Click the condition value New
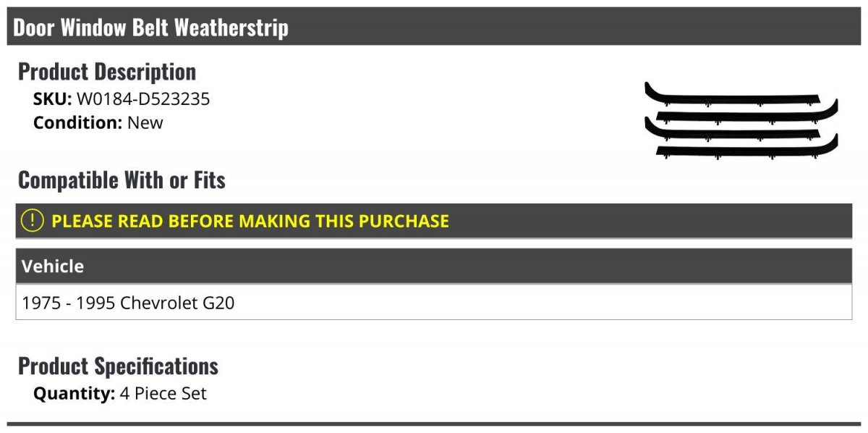The height and width of the screenshot is (433, 868). coord(145,122)
